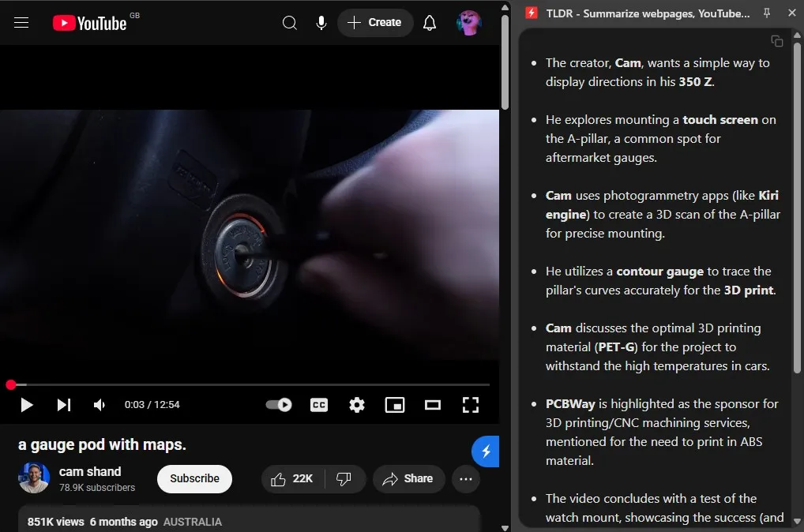Image resolution: width=804 pixels, height=532 pixels.
Task: Open more actions via three-dot menu
Action: pos(465,479)
